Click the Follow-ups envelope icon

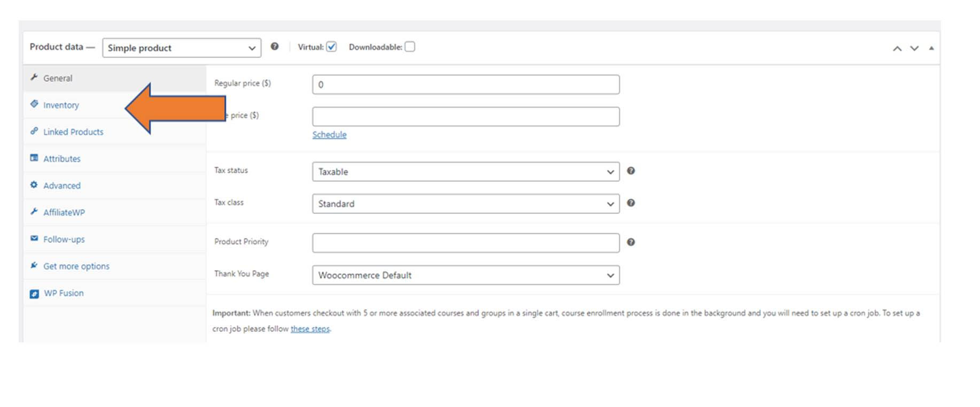34,239
